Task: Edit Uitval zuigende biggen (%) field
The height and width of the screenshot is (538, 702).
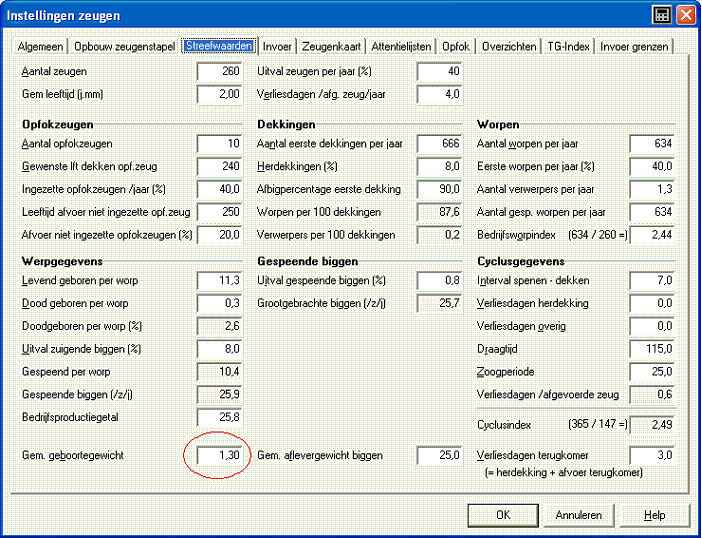Action: tap(220, 349)
